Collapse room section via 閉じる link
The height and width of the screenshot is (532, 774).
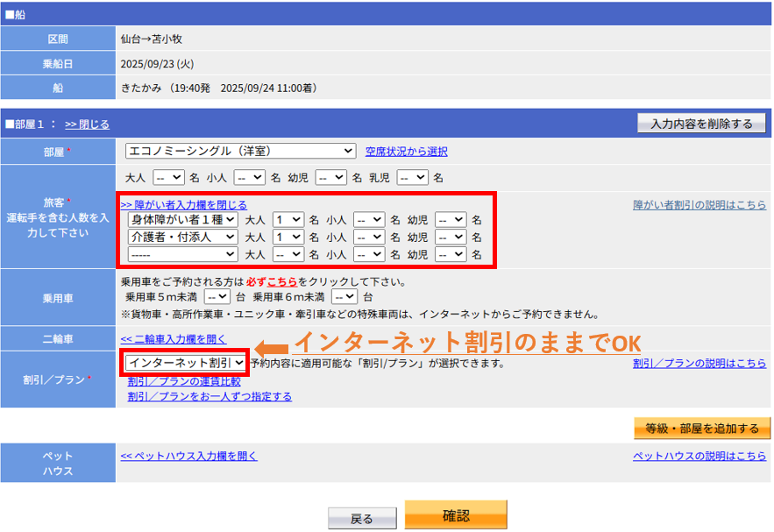[x=87, y=124]
